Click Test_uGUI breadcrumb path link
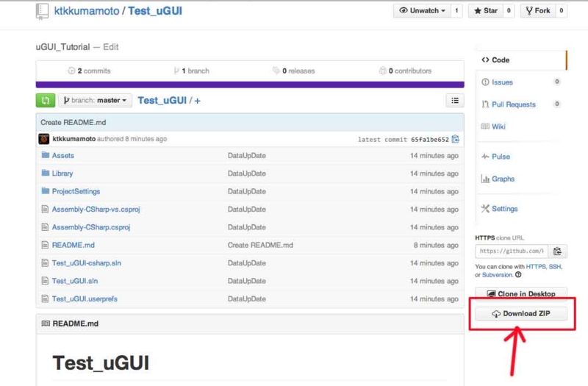The height and width of the screenshot is (386, 588). tap(162, 101)
